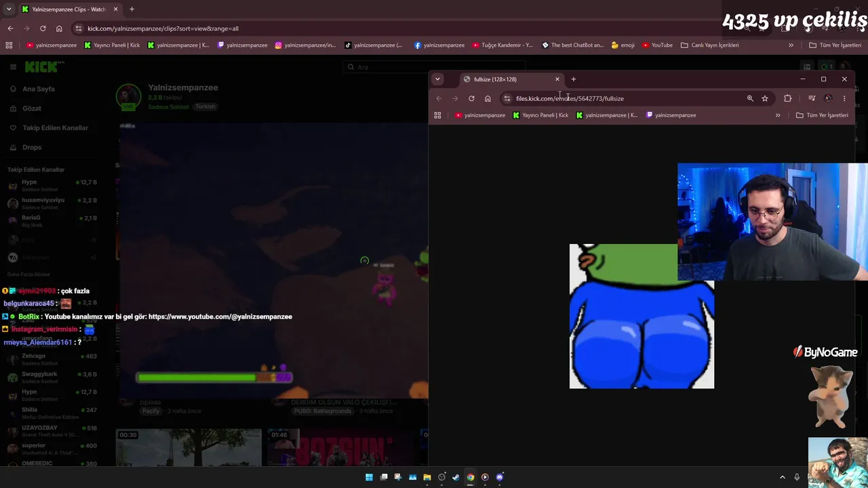Bookmark the files.kick.com page with the star
The height and width of the screenshot is (488, 868).
click(765, 98)
